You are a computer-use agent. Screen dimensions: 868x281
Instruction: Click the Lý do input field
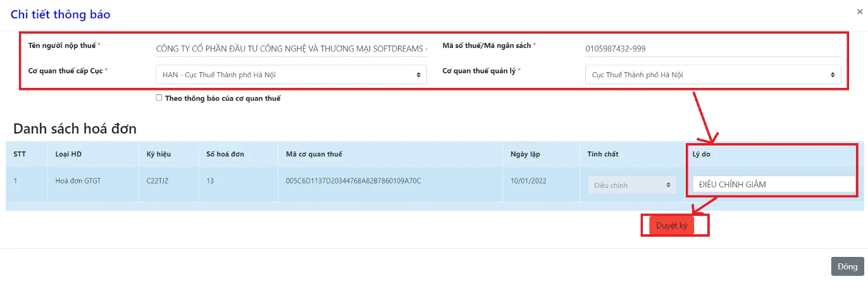tap(774, 185)
